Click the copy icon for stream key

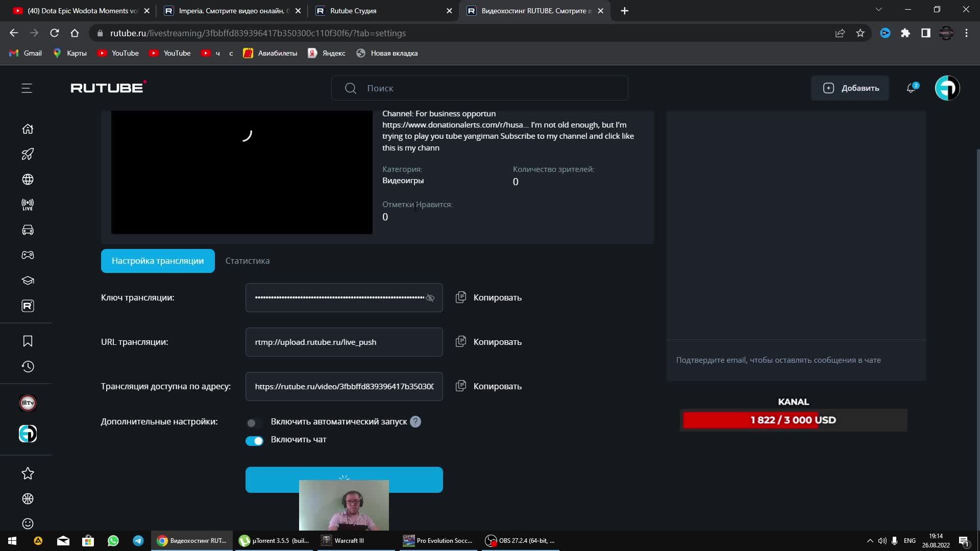(461, 297)
